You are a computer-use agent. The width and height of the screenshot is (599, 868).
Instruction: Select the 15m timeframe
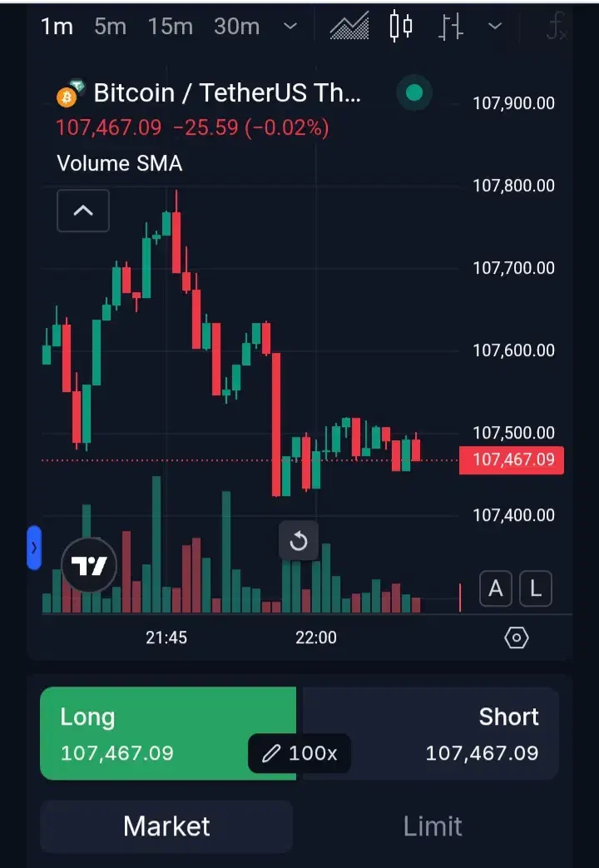click(x=171, y=27)
